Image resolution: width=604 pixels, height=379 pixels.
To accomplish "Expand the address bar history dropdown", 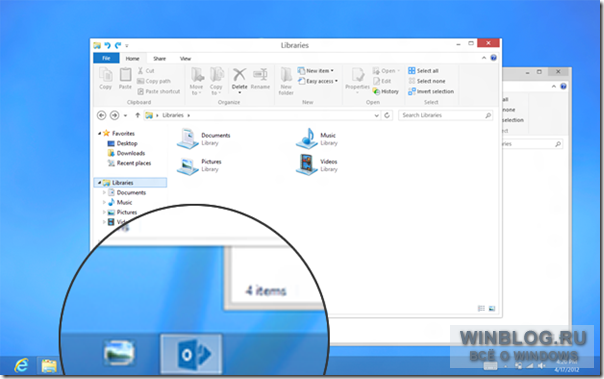I will pyautogui.click(x=377, y=115).
